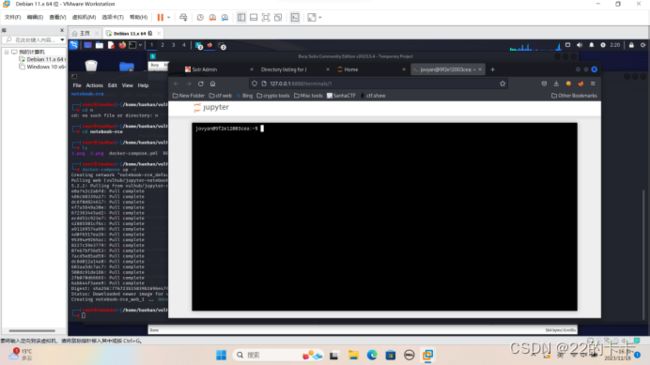
Task: Switch to Unity mode icon
Action: pos(278,17)
